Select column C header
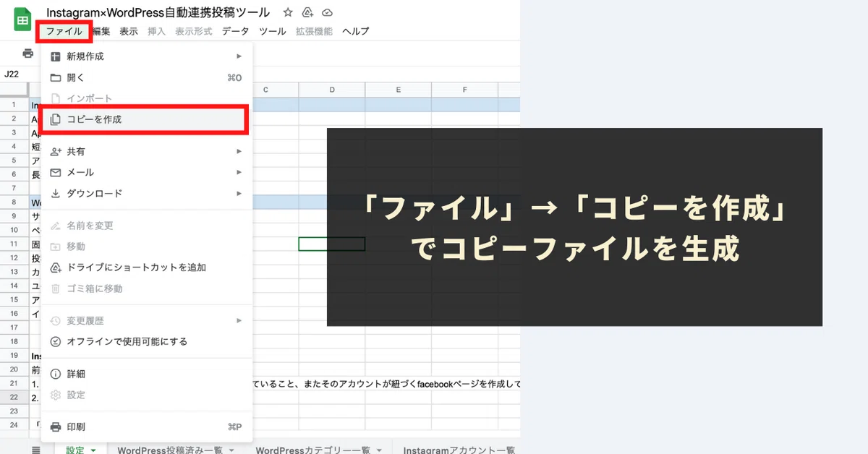This screenshot has width=868, height=454. pyautogui.click(x=275, y=90)
